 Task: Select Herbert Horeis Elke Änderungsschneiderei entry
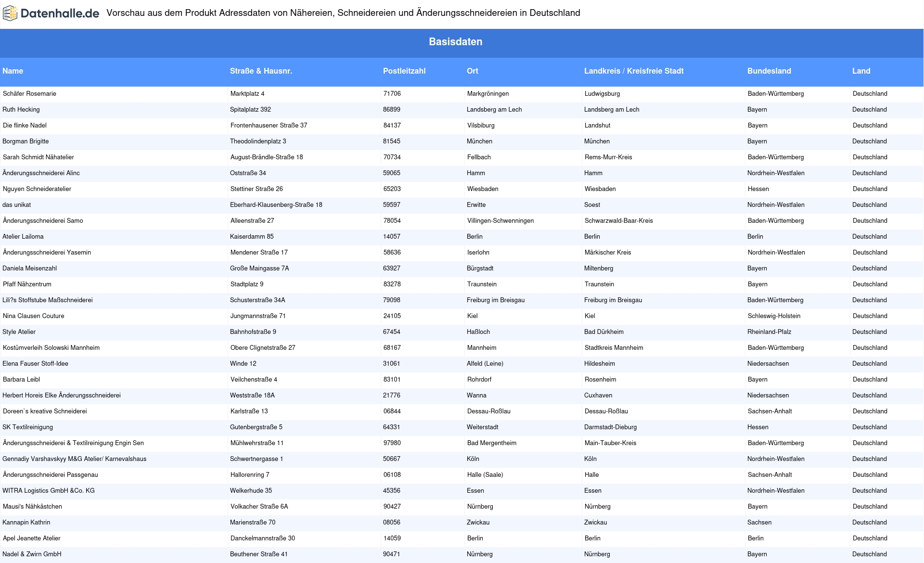tap(62, 396)
